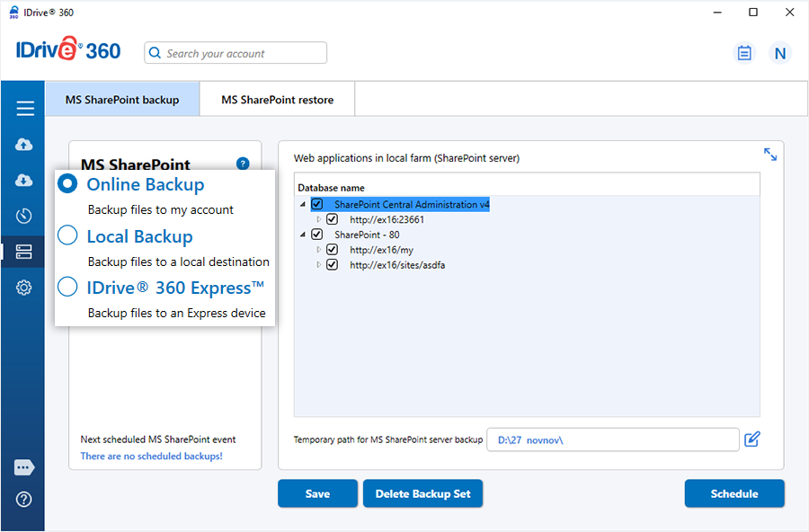Select the Local Backup radio option
Viewport: 809px width, 532px height.
point(67,235)
